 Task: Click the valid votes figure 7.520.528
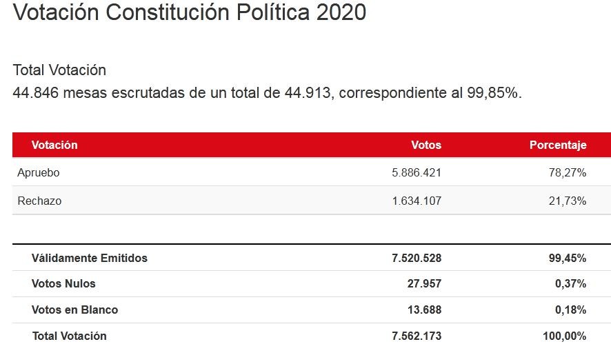[x=416, y=259]
